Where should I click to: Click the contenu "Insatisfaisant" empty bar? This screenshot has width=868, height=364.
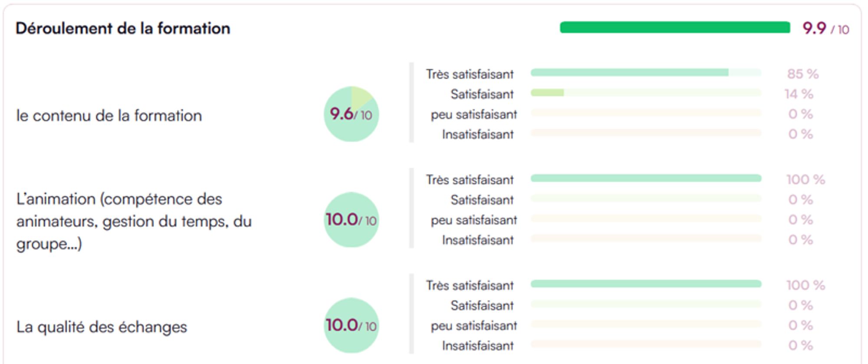[646, 132]
